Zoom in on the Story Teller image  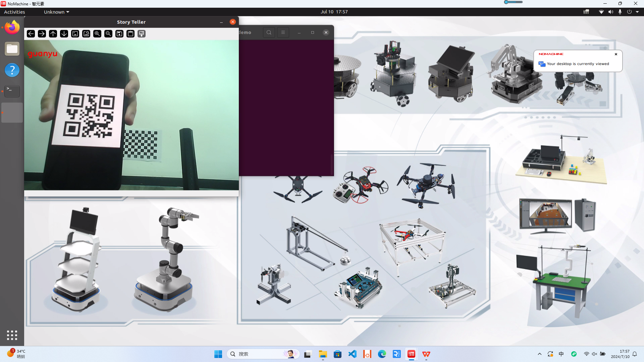click(x=97, y=34)
